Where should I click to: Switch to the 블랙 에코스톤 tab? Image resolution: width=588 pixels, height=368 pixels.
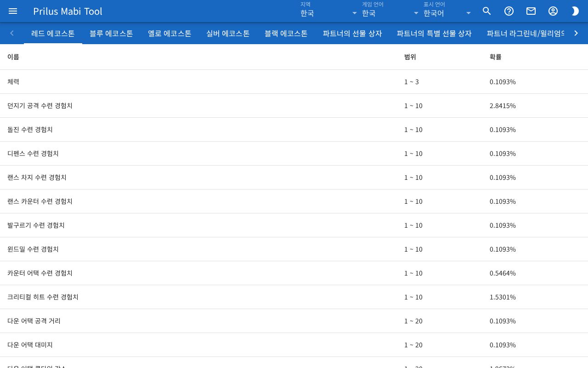click(286, 33)
